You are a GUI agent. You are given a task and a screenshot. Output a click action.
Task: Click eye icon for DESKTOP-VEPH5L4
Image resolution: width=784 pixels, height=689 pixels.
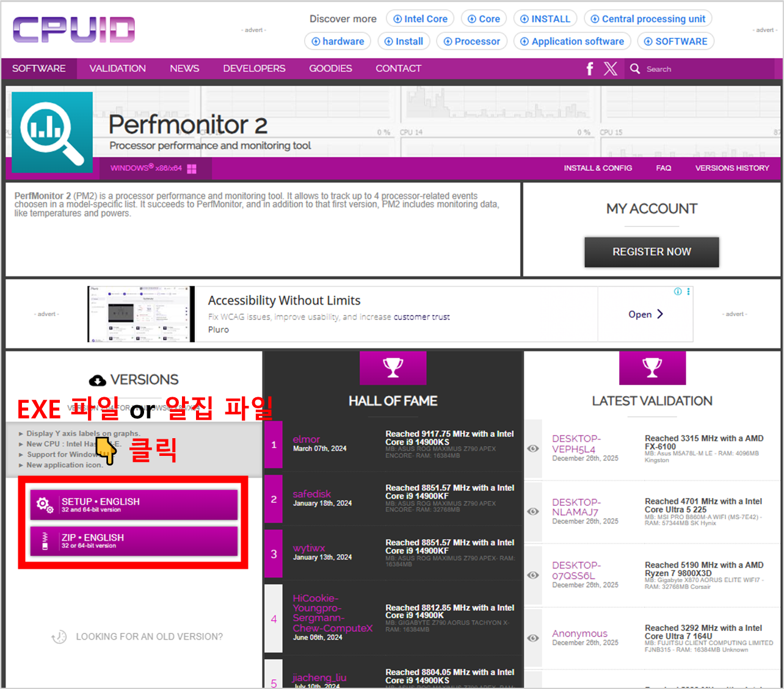[x=533, y=449]
